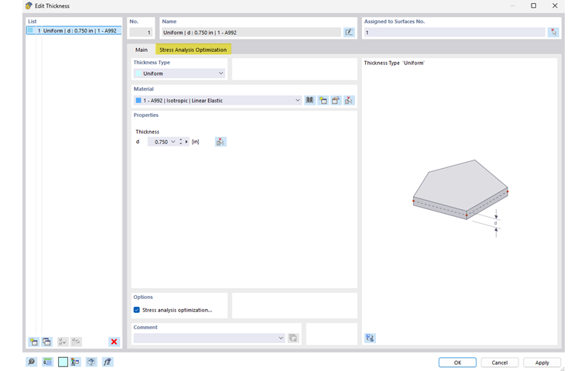Create new material icon
The width and height of the screenshot is (588, 371).
click(323, 100)
